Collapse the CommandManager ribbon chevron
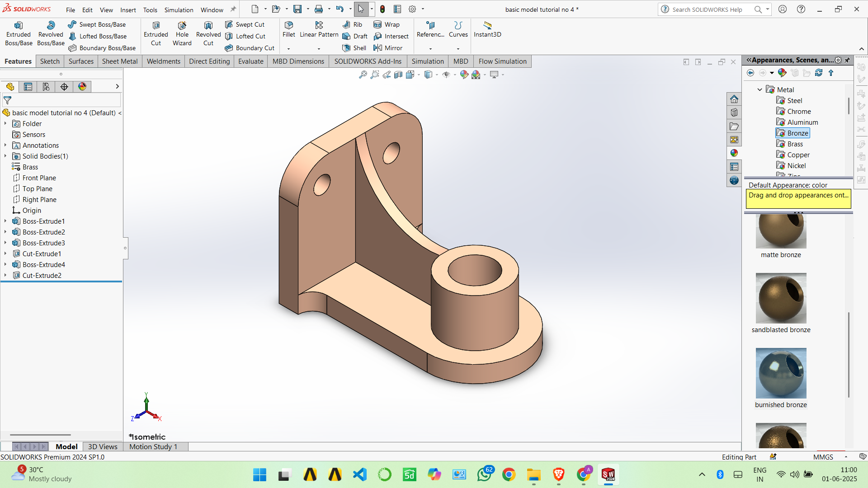Screen dimensions: 868x488 click(x=862, y=49)
